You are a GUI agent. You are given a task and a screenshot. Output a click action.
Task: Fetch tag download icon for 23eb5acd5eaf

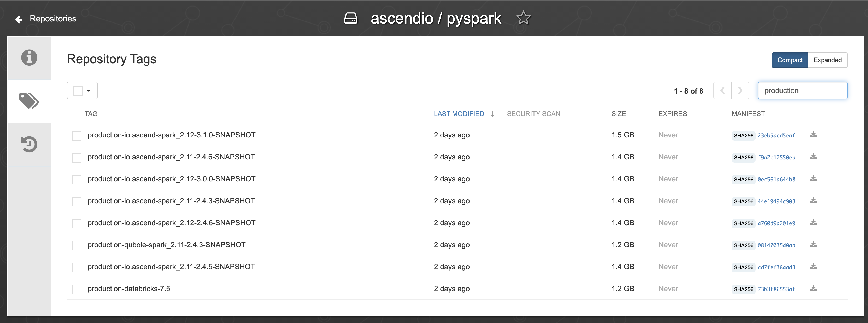point(813,135)
